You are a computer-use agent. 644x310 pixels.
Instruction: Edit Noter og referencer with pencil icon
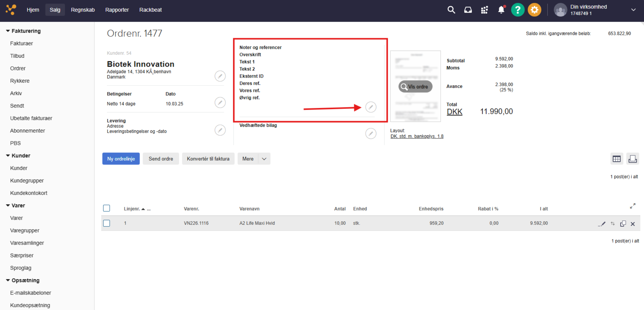tap(371, 107)
